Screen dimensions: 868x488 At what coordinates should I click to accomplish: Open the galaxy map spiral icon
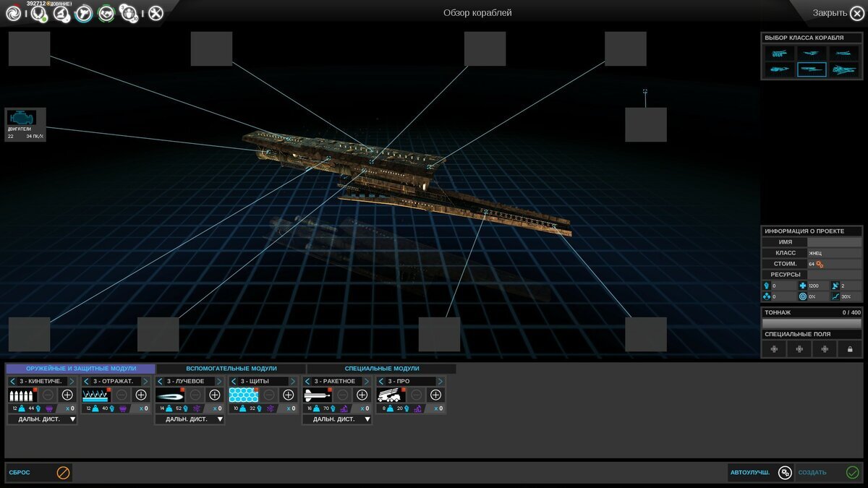[13, 12]
